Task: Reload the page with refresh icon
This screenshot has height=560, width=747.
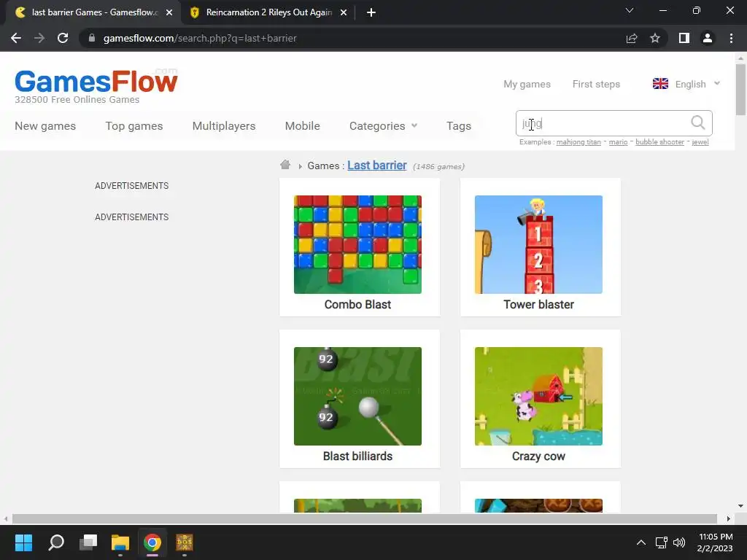Action: coord(63,38)
